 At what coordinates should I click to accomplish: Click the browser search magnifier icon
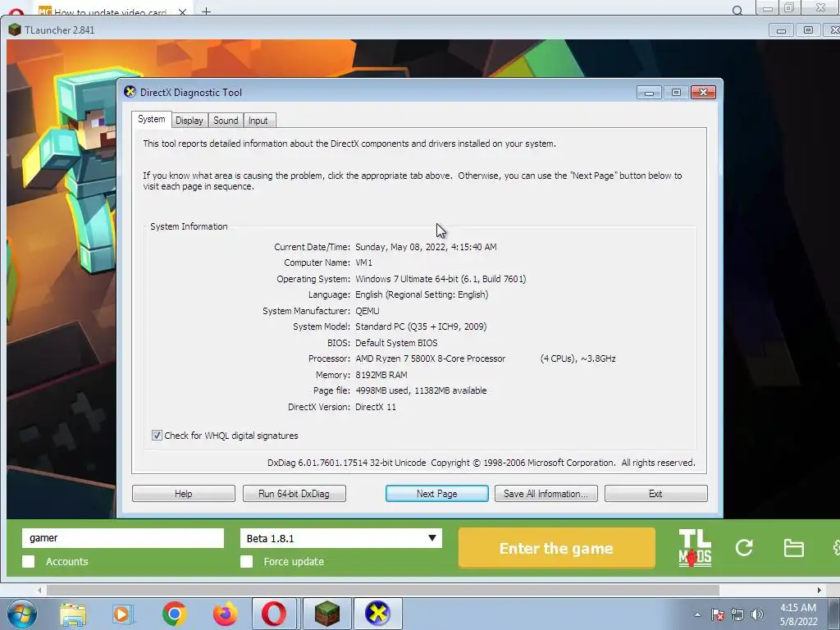pos(737,10)
